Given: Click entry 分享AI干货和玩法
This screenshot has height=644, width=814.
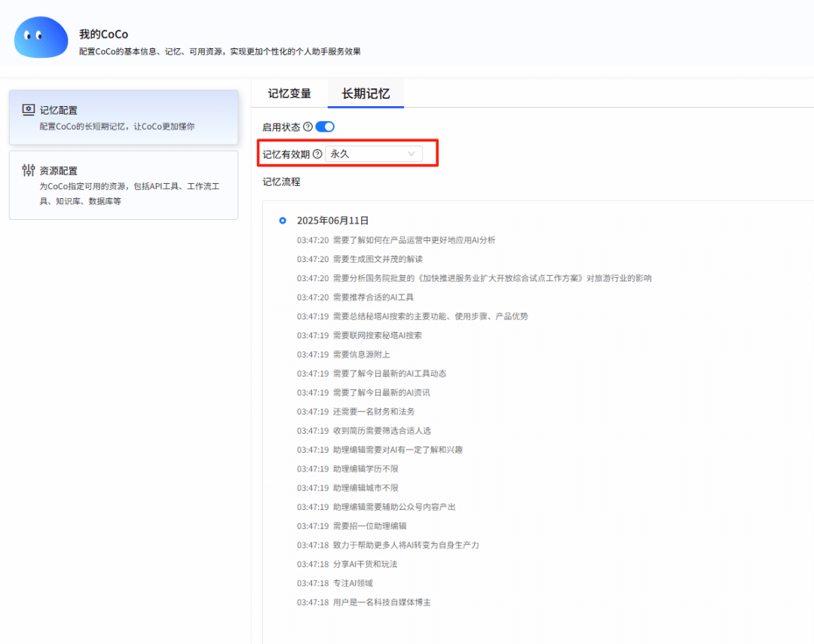Looking at the screenshot, I should (365, 564).
